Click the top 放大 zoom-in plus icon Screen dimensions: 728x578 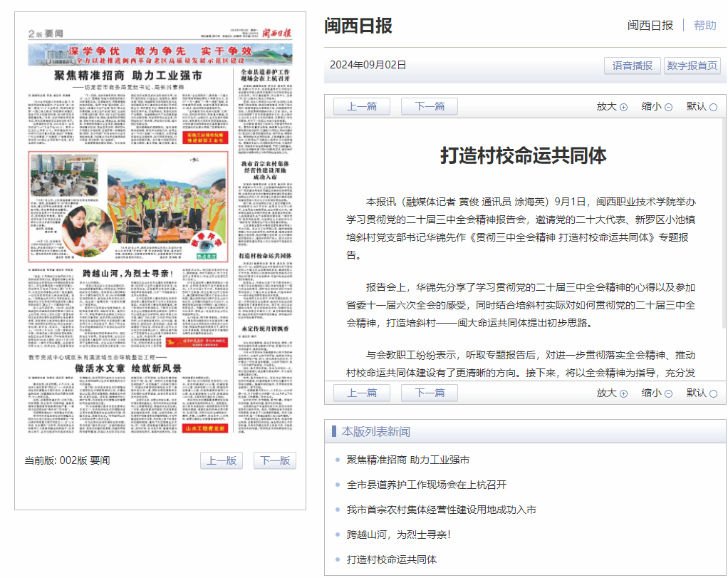click(623, 107)
